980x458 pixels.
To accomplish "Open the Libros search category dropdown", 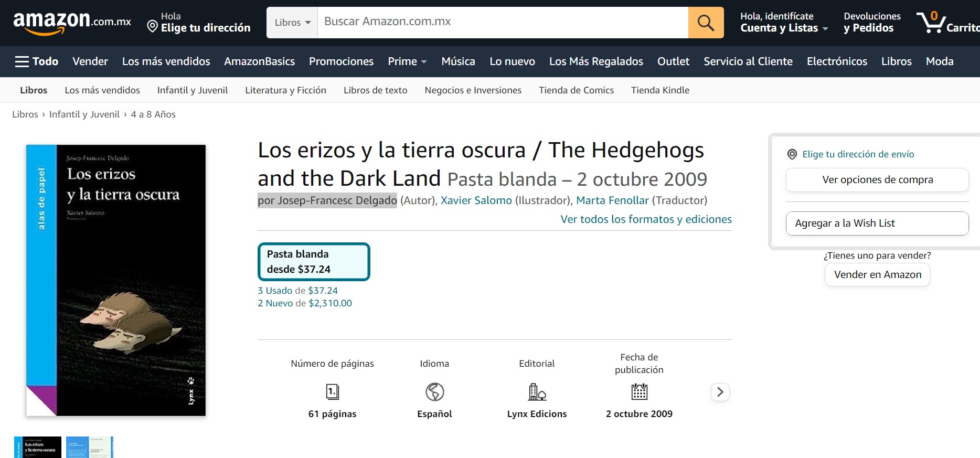I will pos(292,23).
